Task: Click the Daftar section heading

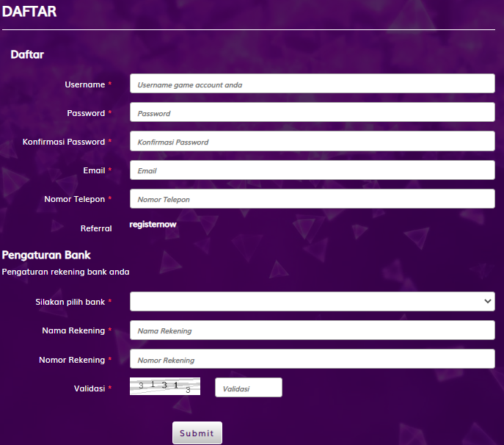Action: tap(27, 54)
